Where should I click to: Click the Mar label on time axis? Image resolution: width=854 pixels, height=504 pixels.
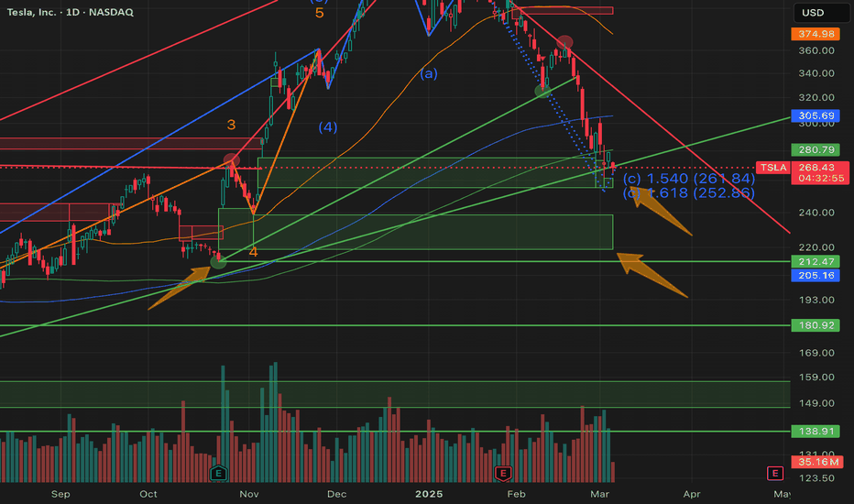coord(599,494)
